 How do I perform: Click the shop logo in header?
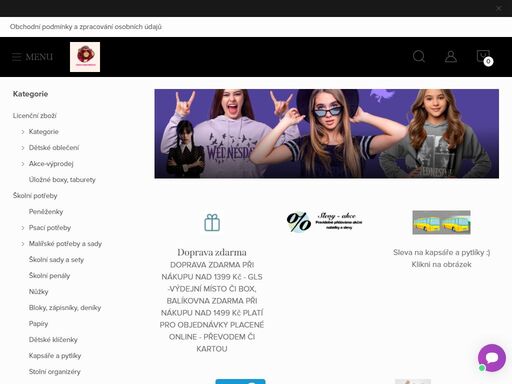click(x=85, y=57)
